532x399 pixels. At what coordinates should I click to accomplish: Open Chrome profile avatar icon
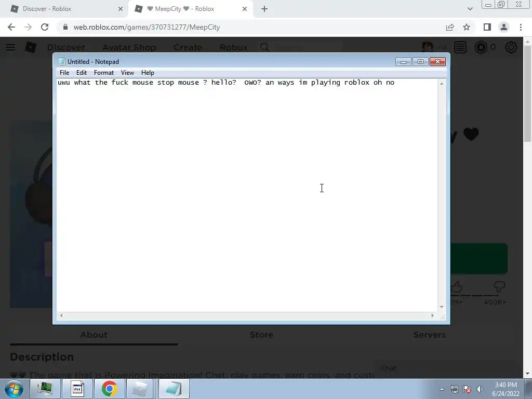[x=504, y=27]
